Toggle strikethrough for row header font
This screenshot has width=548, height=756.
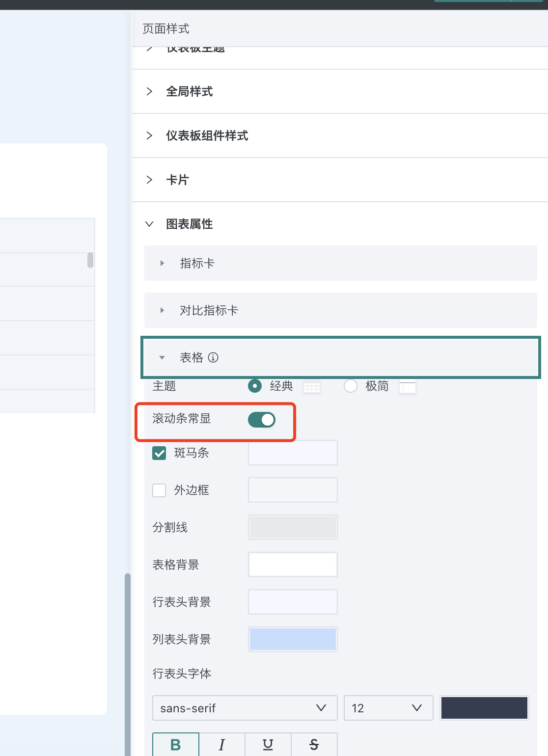pyautogui.click(x=314, y=745)
